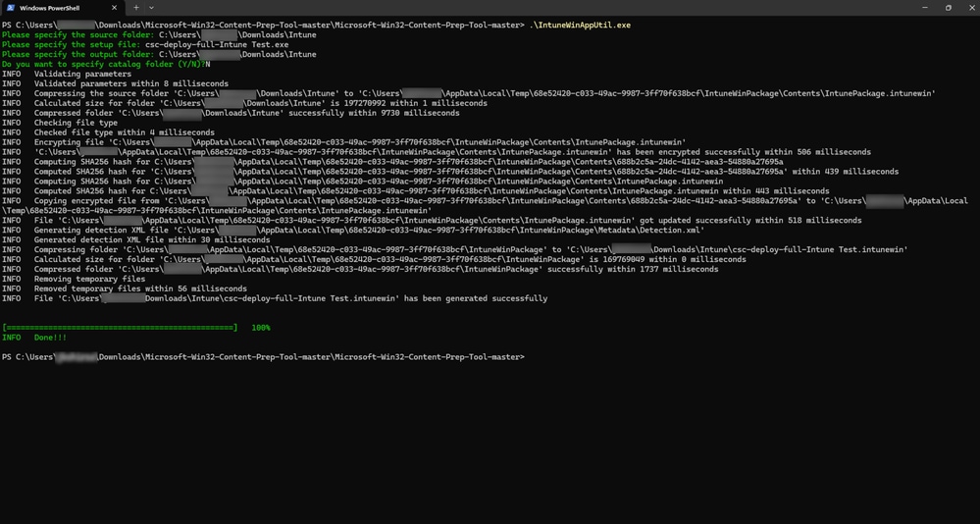Image resolution: width=980 pixels, height=524 pixels.
Task: Click 'Metadata\Detection.xml' path ending
Action: 649,231
